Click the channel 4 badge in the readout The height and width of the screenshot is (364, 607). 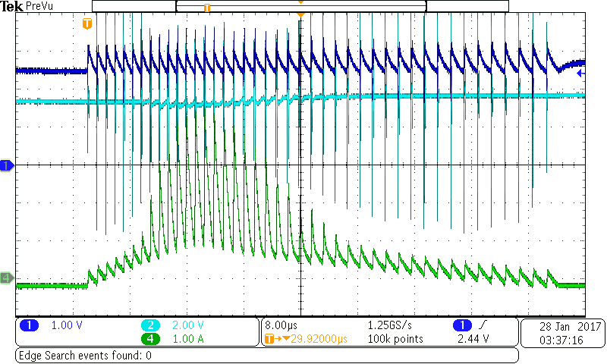pyautogui.click(x=150, y=339)
